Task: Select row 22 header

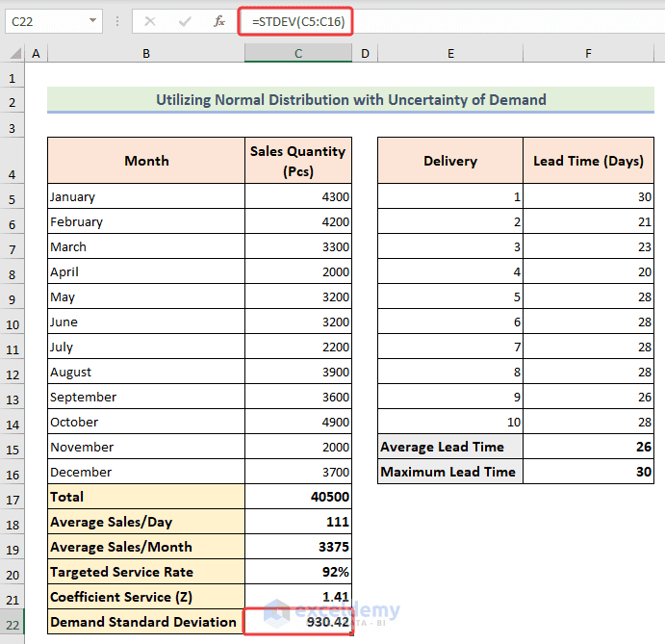Action: tap(13, 624)
